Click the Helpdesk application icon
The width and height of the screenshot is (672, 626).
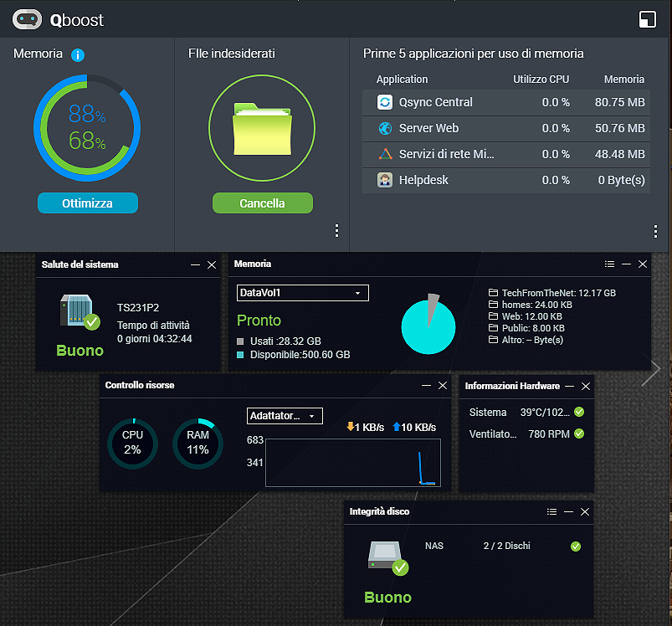[x=385, y=180]
